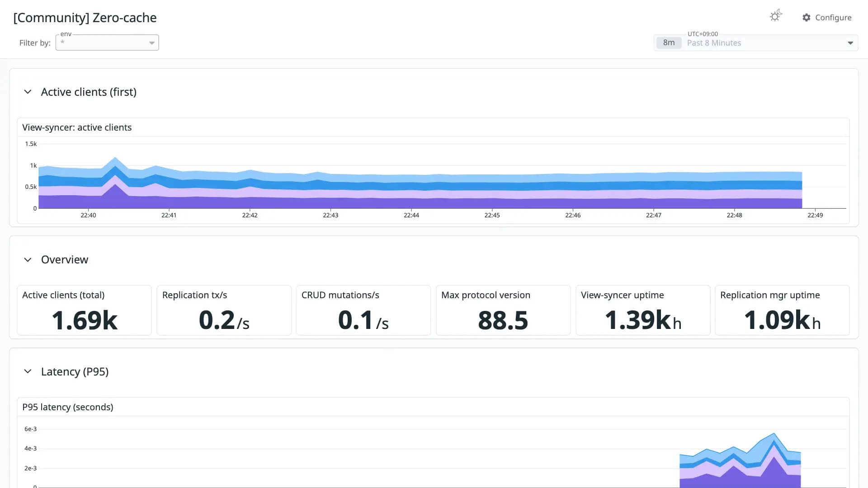Click the [Community] Zero-cache dashboard title

click(x=85, y=18)
